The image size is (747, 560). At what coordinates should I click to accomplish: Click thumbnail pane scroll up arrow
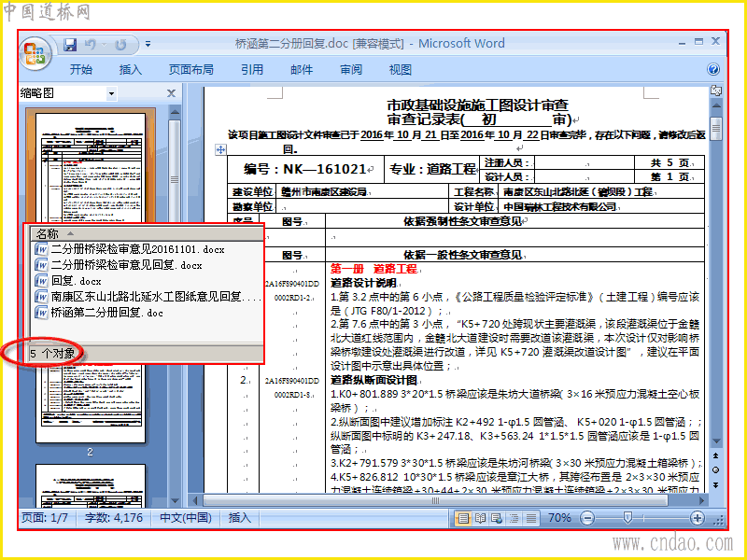(x=175, y=112)
